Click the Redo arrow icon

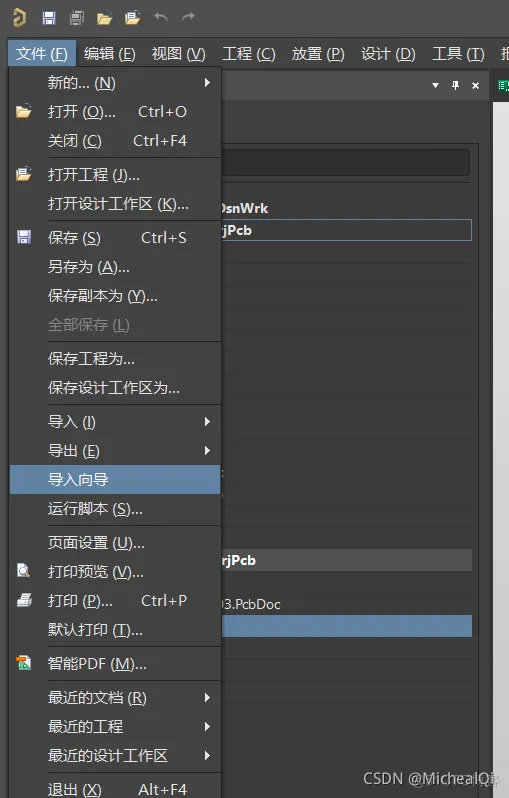click(x=188, y=17)
